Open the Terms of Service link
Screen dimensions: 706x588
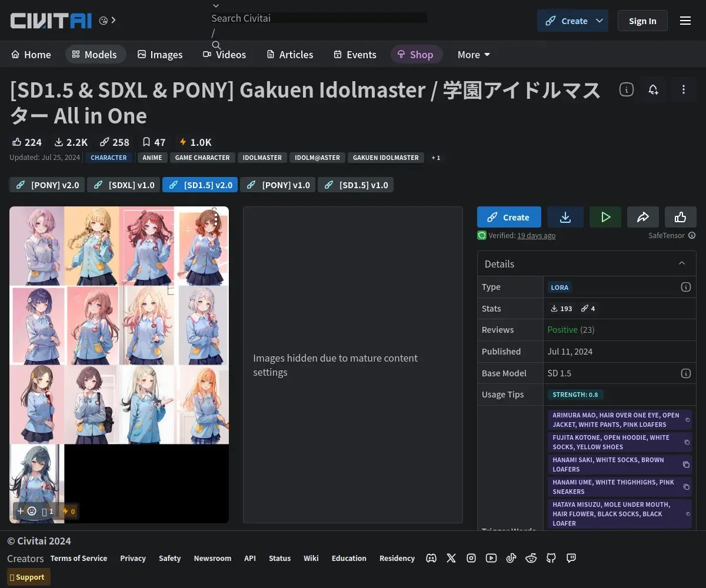(x=79, y=558)
